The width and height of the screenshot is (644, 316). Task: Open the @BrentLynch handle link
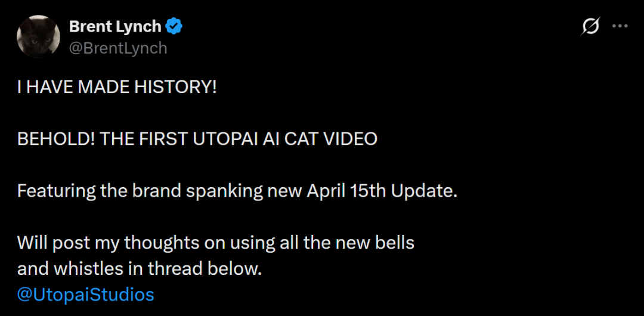click(118, 48)
